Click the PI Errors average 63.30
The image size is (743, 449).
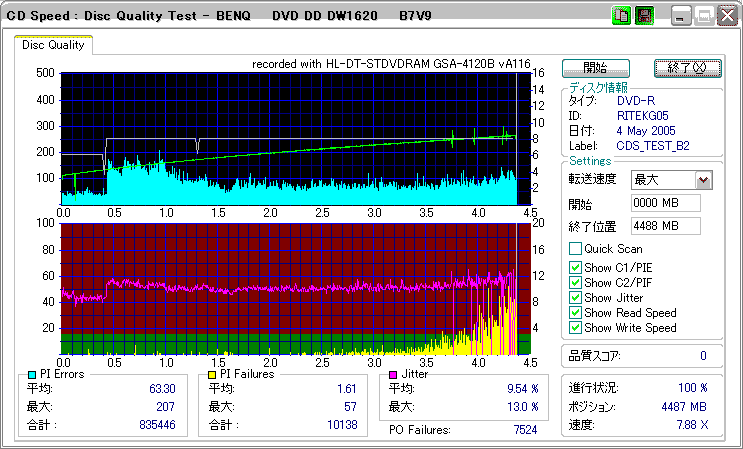[162, 389]
